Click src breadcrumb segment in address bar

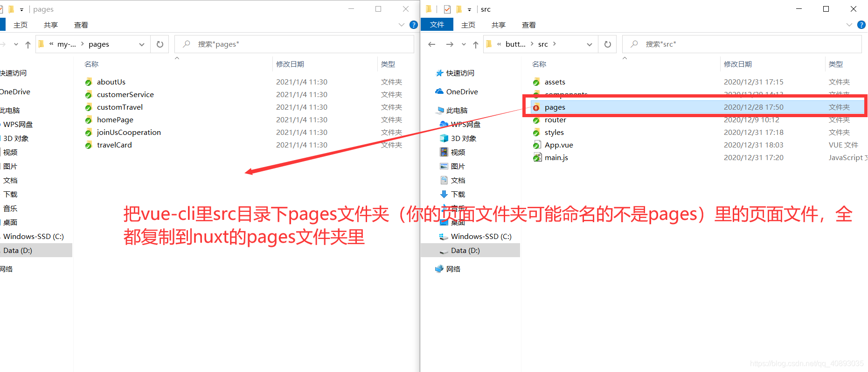(x=543, y=44)
